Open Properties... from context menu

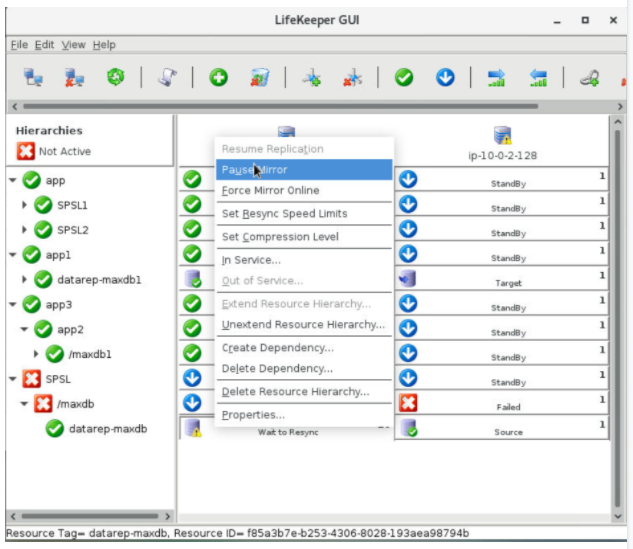click(304, 415)
